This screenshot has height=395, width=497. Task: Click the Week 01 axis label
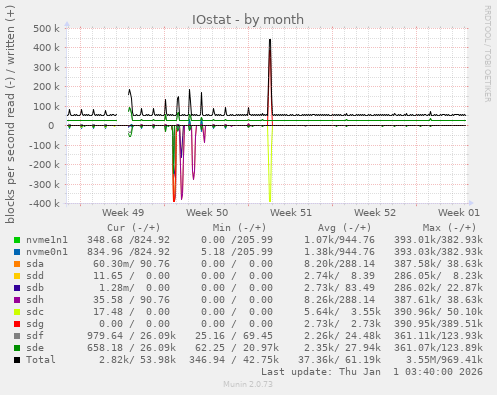[459, 213]
